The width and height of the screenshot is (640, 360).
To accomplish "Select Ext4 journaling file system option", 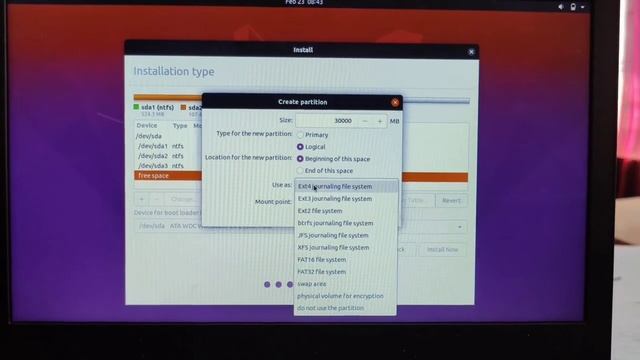I will 345,187.
